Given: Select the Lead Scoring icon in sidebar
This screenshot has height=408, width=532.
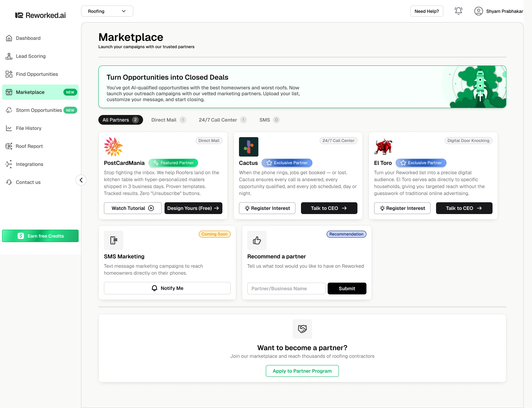Looking at the screenshot, I should [9, 56].
